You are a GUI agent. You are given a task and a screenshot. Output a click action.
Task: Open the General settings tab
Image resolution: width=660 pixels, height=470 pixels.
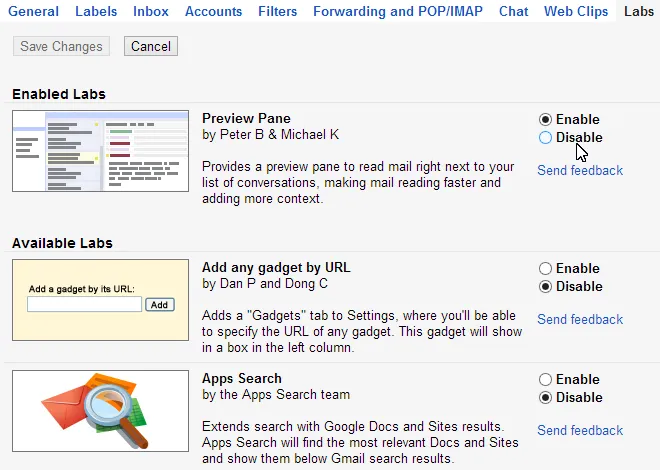coord(33,11)
